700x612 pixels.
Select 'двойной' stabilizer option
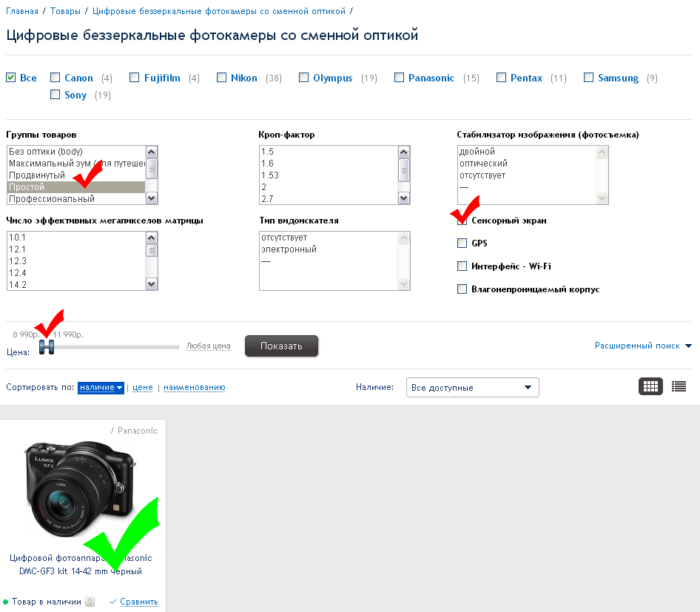pyautogui.click(x=527, y=152)
